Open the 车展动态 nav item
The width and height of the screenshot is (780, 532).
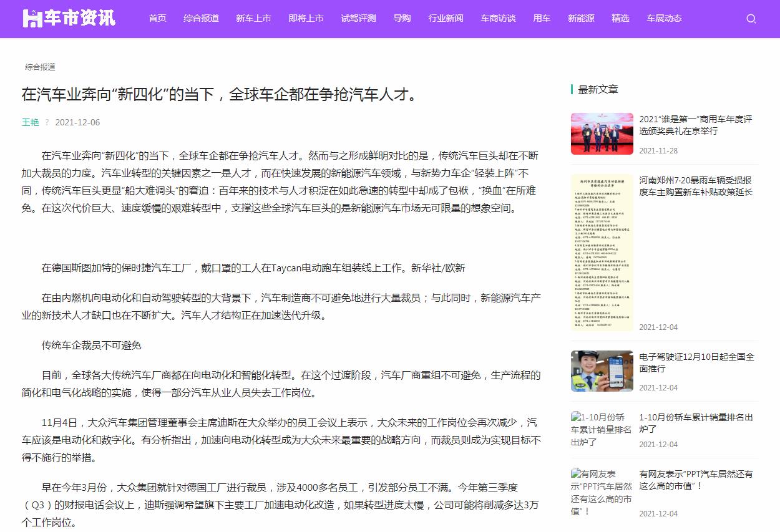pos(664,18)
